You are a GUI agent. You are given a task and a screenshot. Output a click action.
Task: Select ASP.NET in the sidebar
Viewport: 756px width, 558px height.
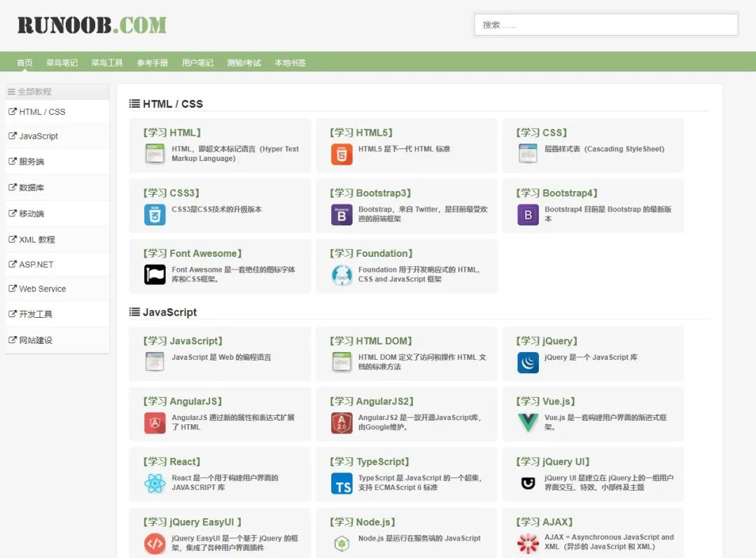[x=57, y=265]
